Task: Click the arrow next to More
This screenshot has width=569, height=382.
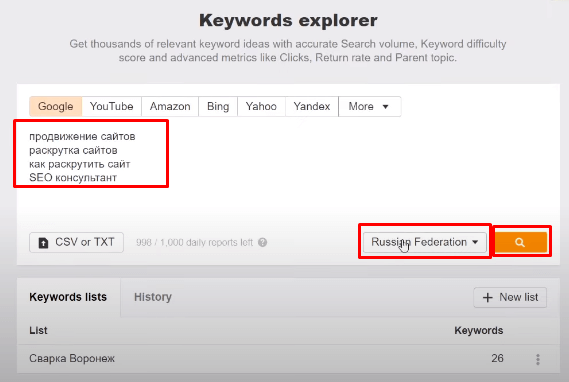Action: 385,107
